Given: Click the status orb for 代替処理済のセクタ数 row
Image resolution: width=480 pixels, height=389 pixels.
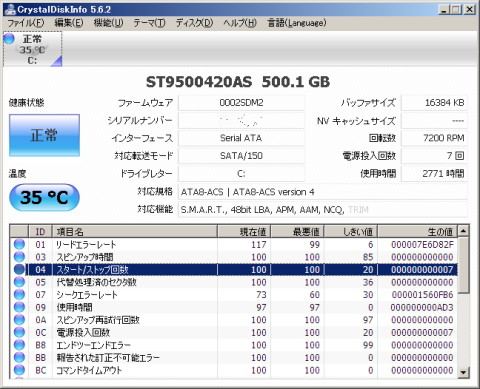Looking at the screenshot, I should pyautogui.click(x=19, y=282).
